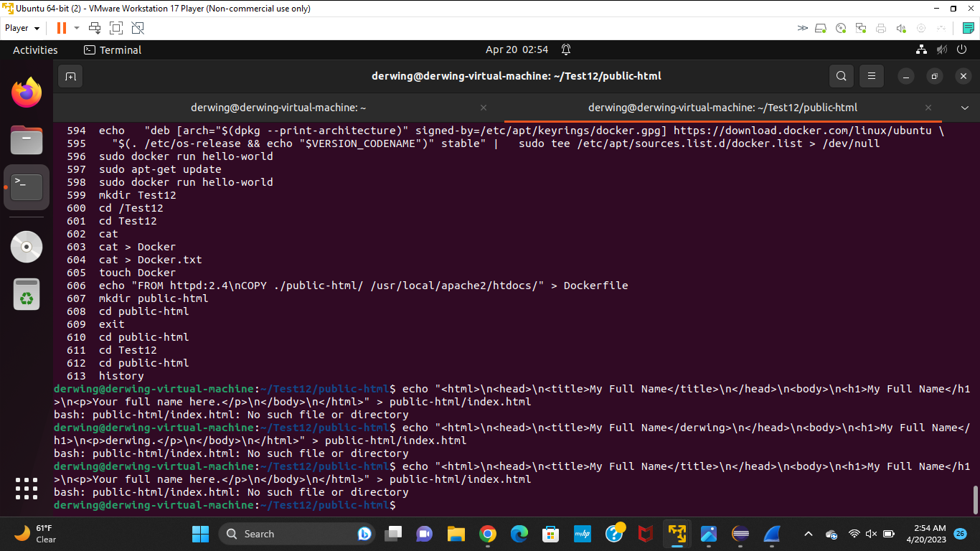
Task: Open the terminal hamburger menu
Action: coord(871,75)
